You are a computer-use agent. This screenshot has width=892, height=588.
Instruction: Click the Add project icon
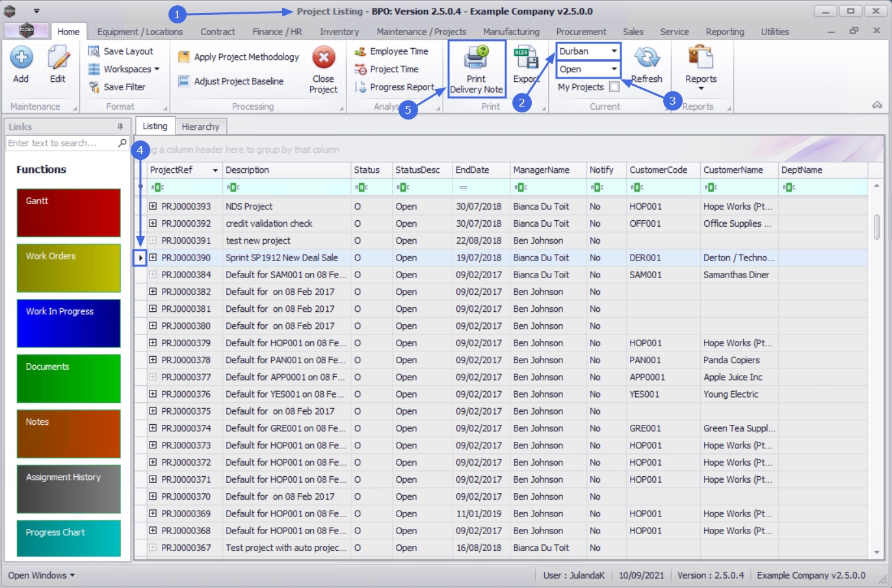21,58
